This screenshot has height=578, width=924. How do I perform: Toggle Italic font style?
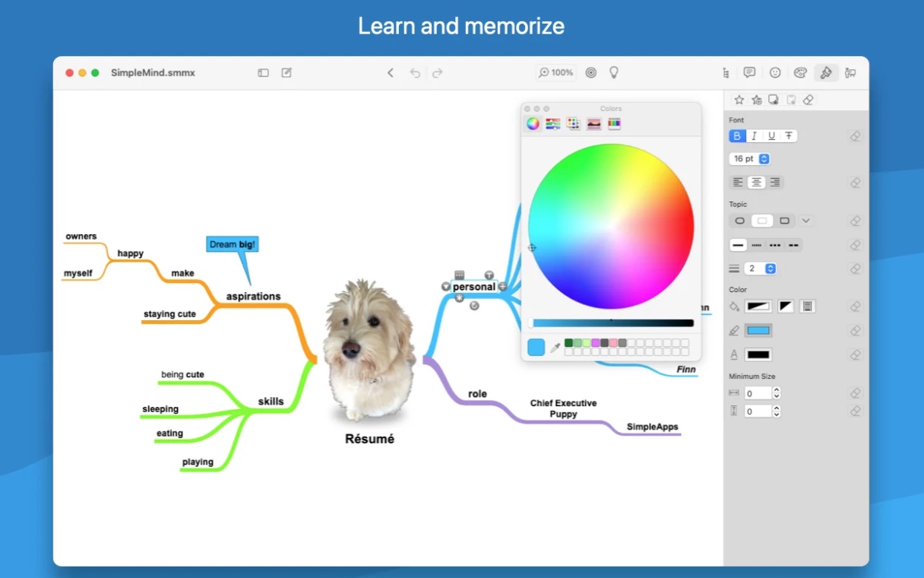point(755,136)
